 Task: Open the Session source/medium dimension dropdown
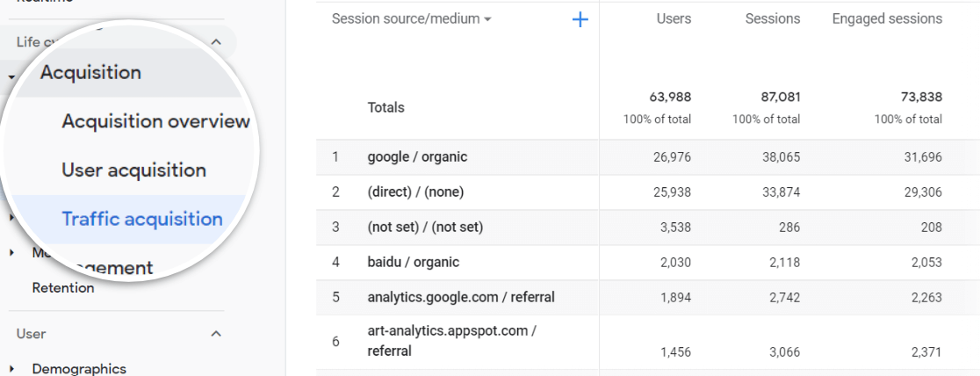coord(411,18)
